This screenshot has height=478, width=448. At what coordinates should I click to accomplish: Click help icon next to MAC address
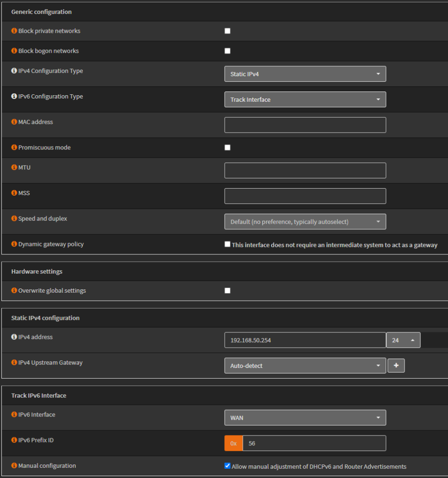pyautogui.click(x=14, y=122)
